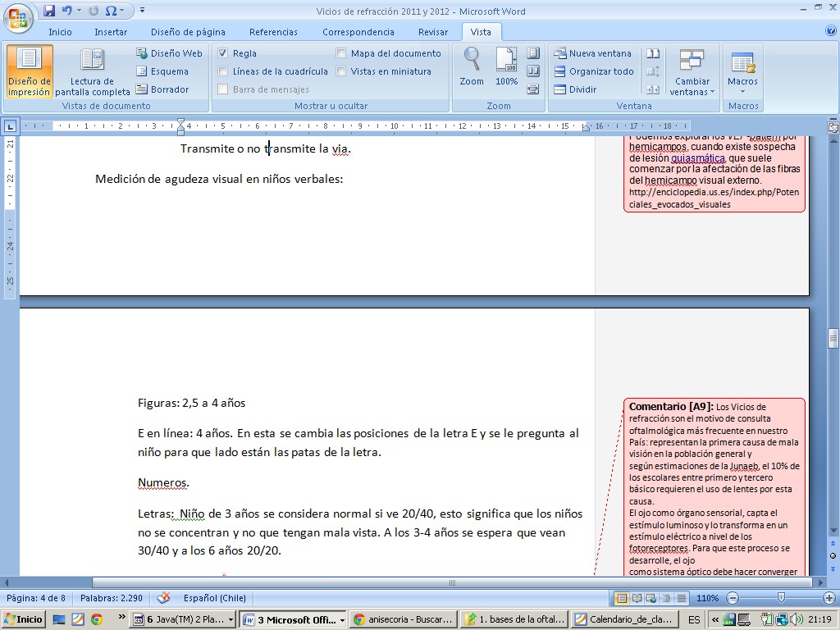Screen dimensions: 840x630
Task: Open Word help question mark icon
Action: 830,31
